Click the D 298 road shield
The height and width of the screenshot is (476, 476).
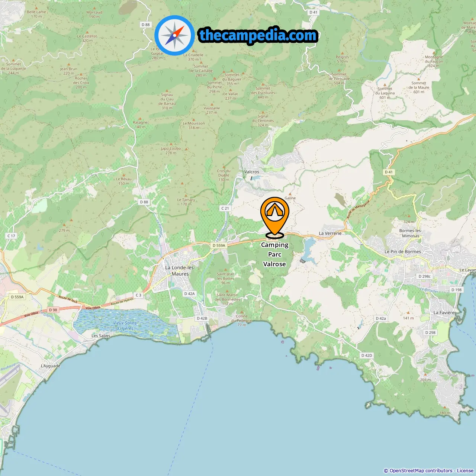click(x=430, y=332)
